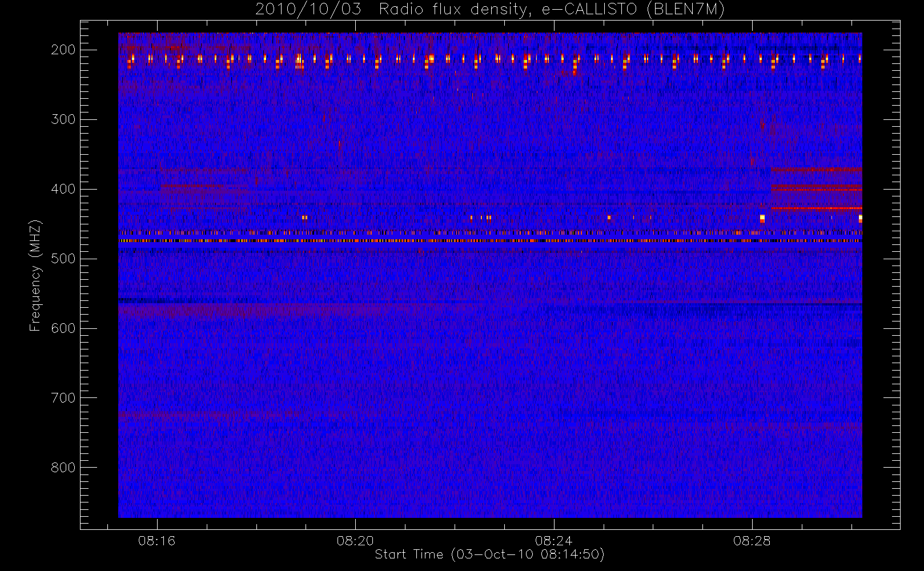This screenshot has width=924, height=571.
Task: Click the 'Start Time (03-Oct-10 08:14:50)' label
Action: point(489,554)
